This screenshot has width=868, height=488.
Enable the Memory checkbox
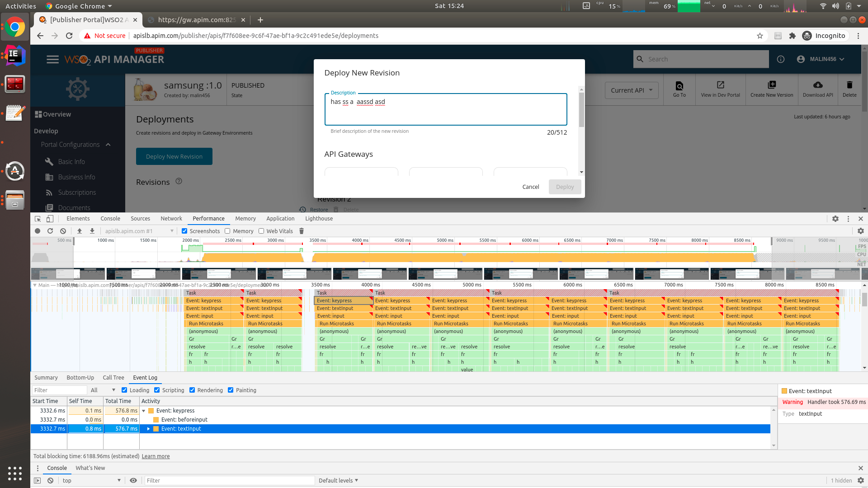227,231
